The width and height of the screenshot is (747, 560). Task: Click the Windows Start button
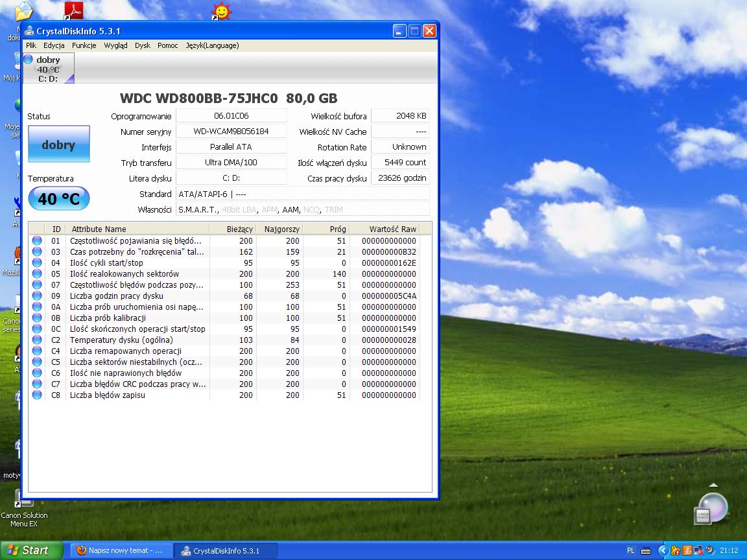tap(31, 550)
